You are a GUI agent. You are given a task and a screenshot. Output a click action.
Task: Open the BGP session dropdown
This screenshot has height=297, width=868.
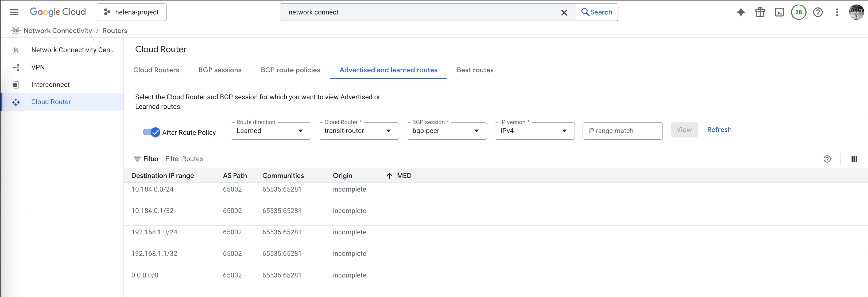[447, 131]
